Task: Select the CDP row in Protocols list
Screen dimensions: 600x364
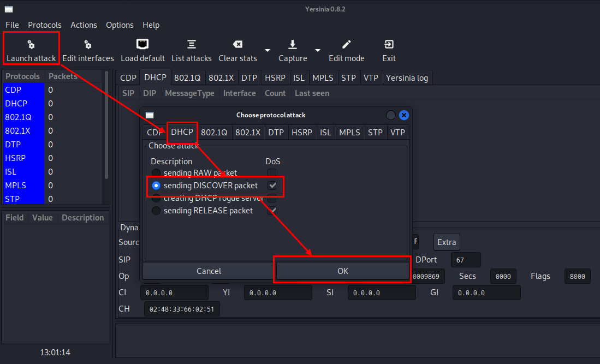Action: click(53, 90)
